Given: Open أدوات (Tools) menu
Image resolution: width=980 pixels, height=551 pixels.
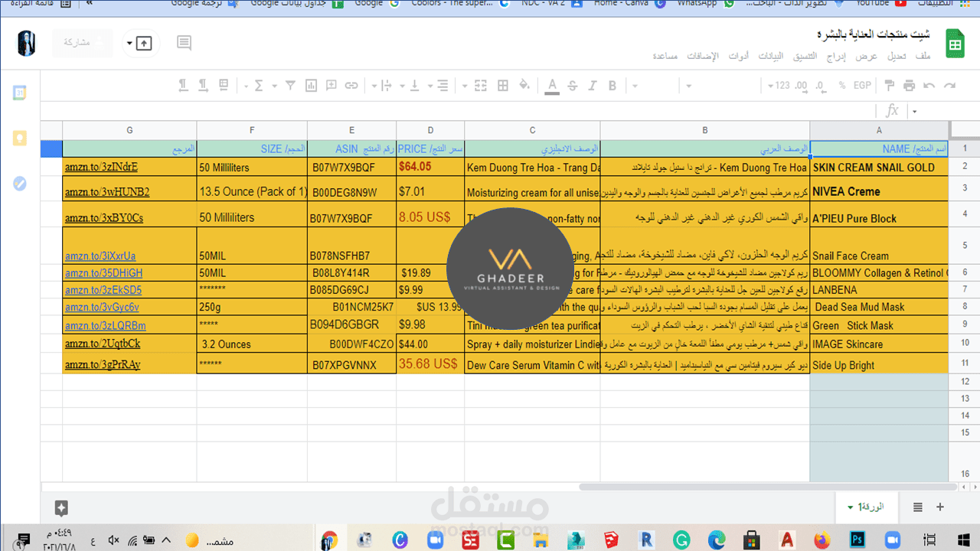Looking at the screenshot, I should 739,57.
